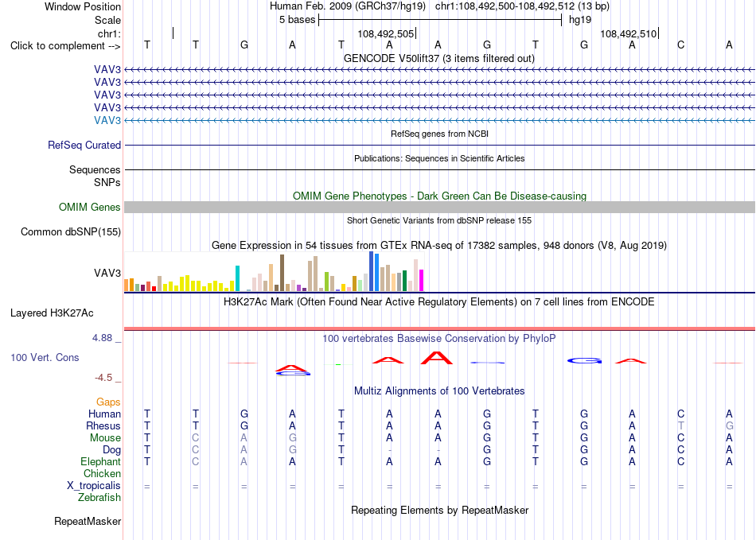Click the dark green GTEx expression bar
756x540 pixels.
click(404, 281)
